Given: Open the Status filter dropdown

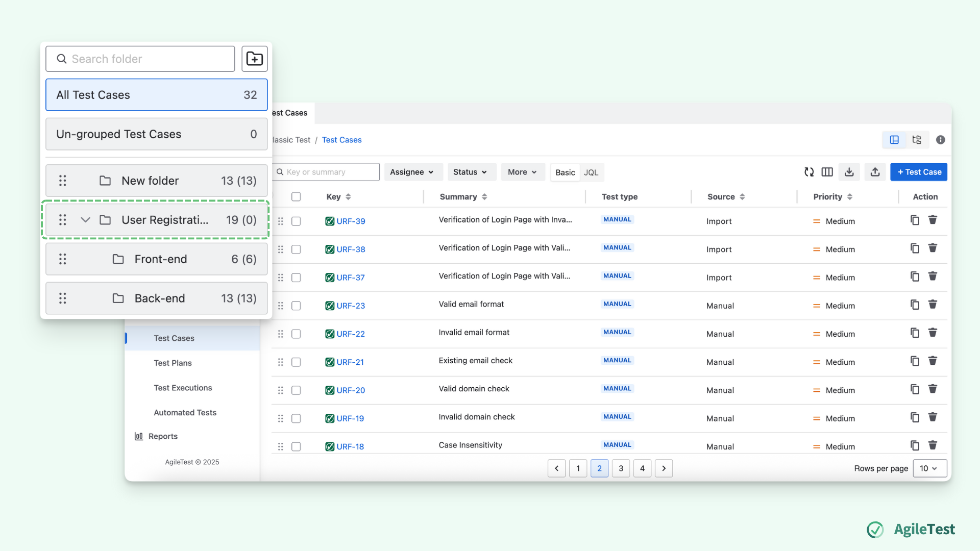Looking at the screenshot, I should pyautogui.click(x=471, y=172).
